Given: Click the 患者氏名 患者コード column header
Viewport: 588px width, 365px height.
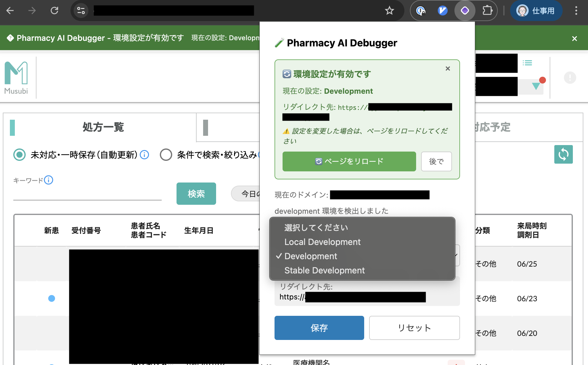Looking at the screenshot, I should coord(148,230).
